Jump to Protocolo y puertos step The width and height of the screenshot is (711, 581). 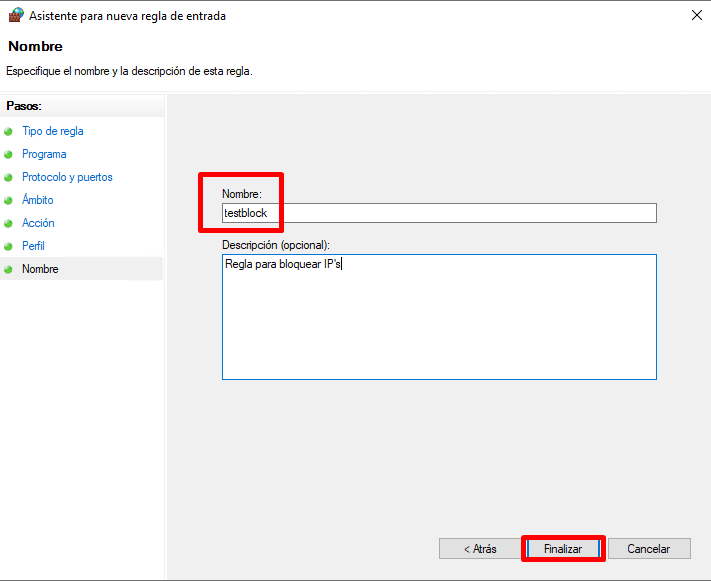coord(67,177)
